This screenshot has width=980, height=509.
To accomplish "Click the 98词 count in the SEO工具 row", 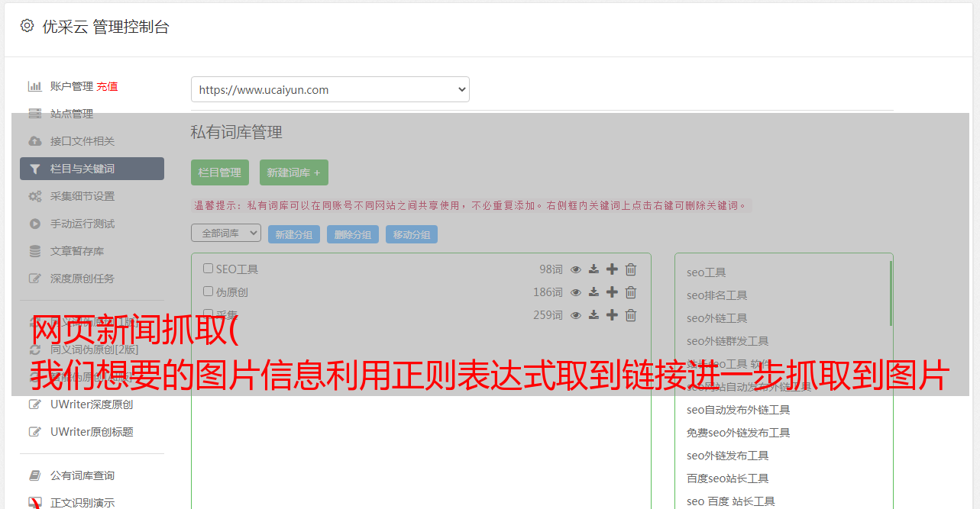I will click(551, 269).
